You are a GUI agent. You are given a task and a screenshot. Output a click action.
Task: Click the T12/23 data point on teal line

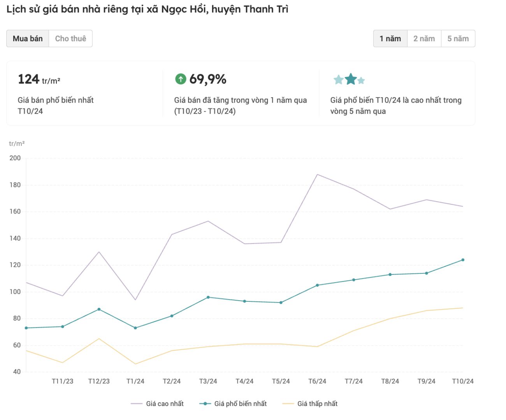(x=99, y=309)
